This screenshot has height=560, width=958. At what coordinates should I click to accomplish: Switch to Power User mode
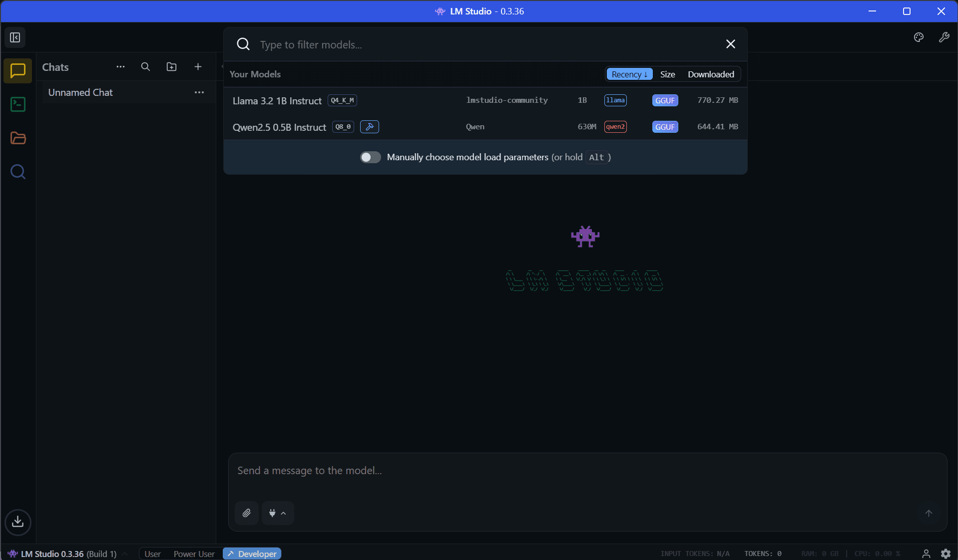coord(194,554)
